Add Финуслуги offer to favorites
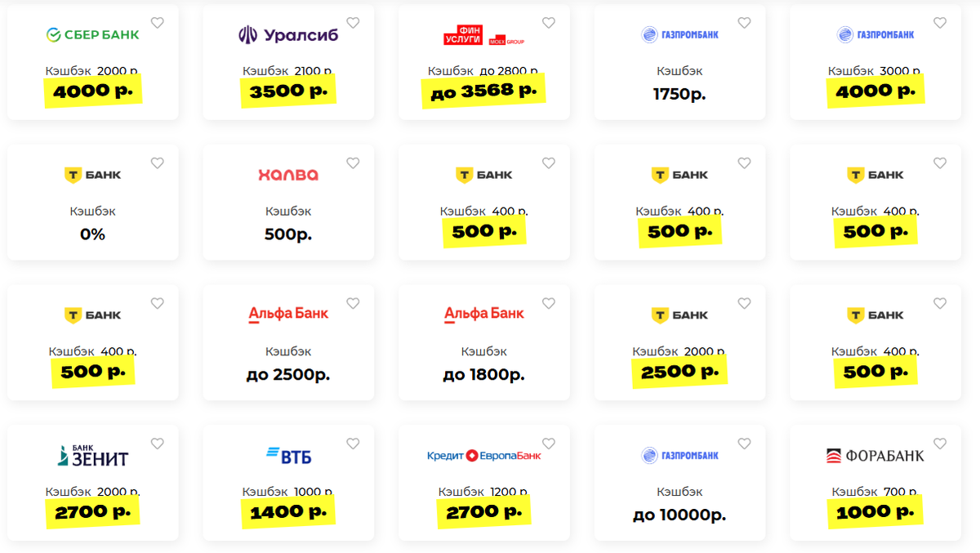Viewport: 980px width, 553px height. click(x=549, y=23)
